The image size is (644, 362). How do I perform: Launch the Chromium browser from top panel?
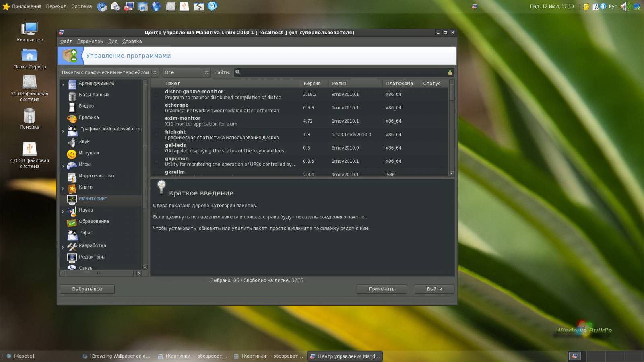coord(103,6)
